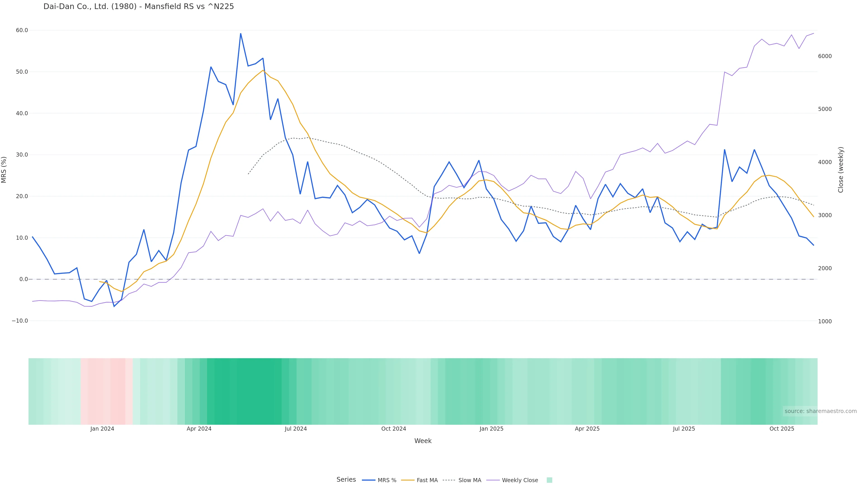Click the Oct 2025 x-axis tick label
Image resolution: width=868 pixels, height=488 pixels.
point(782,429)
